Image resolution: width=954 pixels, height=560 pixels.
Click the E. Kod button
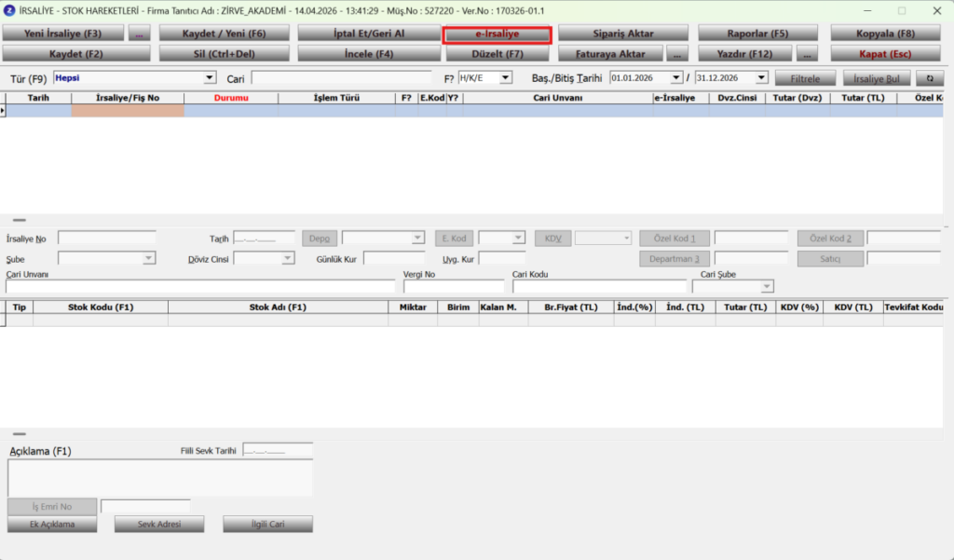[x=454, y=239]
